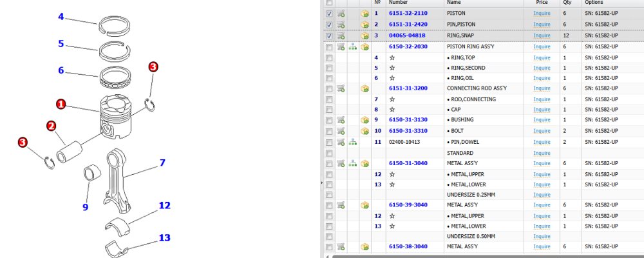Click package icon in 6150-32-2030 row
The width and height of the screenshot is (644, 258).
point(365,47)
